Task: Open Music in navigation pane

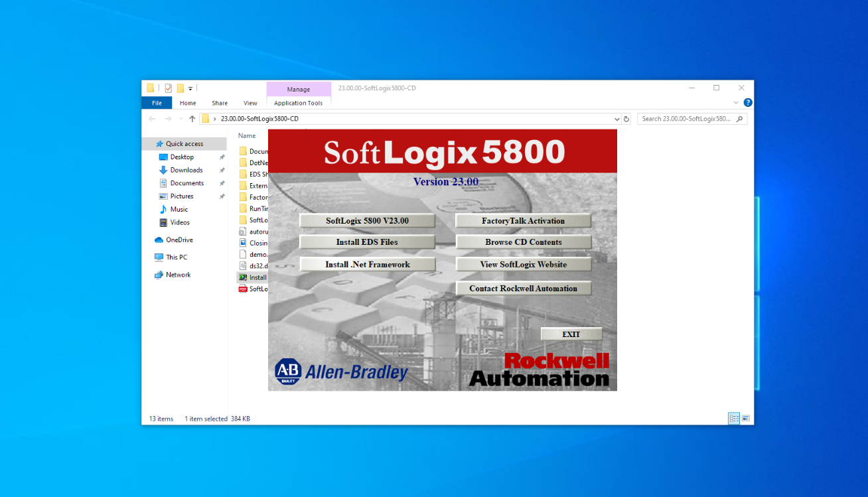Action: click(x=179, y=209)
